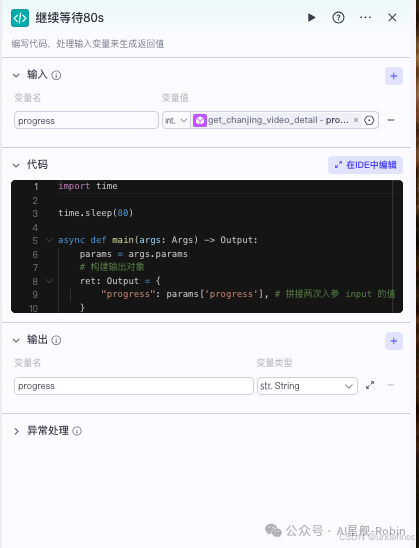Remove the get_chanjing_video_detail reference tag
Screen dimensions: 419x548
356,120
